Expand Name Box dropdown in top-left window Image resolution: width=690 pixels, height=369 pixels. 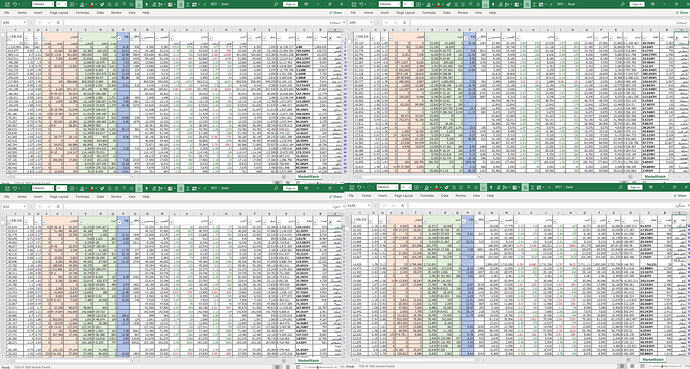[x=25, y=22]
